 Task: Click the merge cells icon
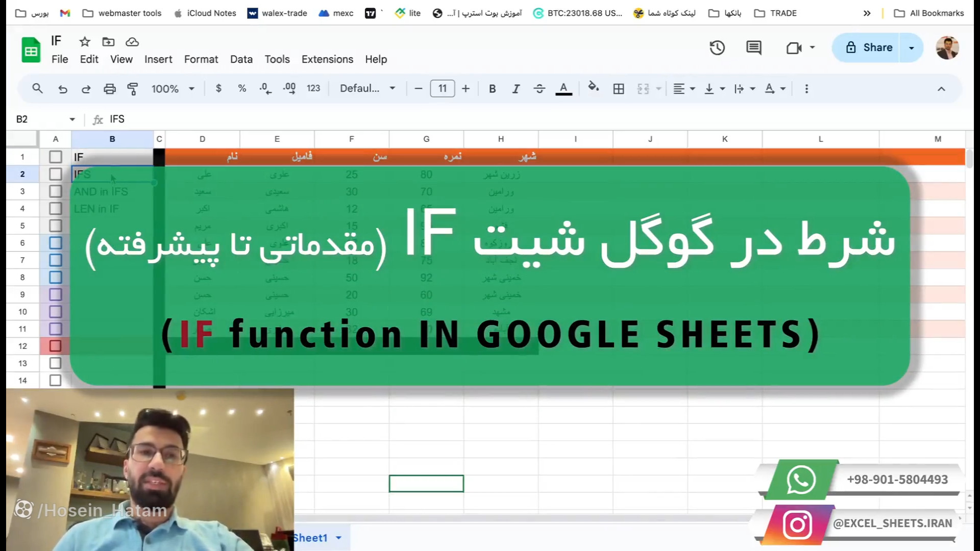point(643,89)
